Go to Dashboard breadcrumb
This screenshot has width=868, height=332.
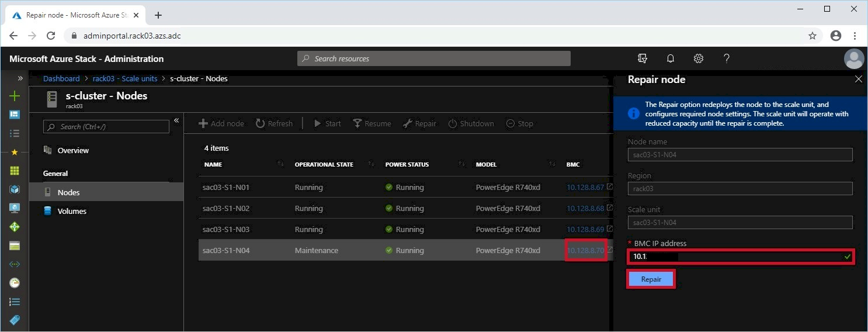(x=61, y=78)
